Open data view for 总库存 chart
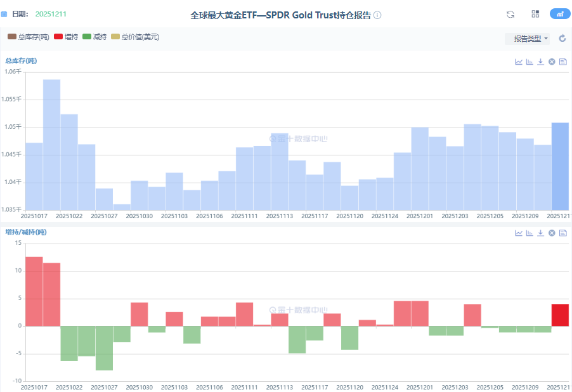Image resolution: width=572 pixels, height=392 pixels. click(562, 62)
